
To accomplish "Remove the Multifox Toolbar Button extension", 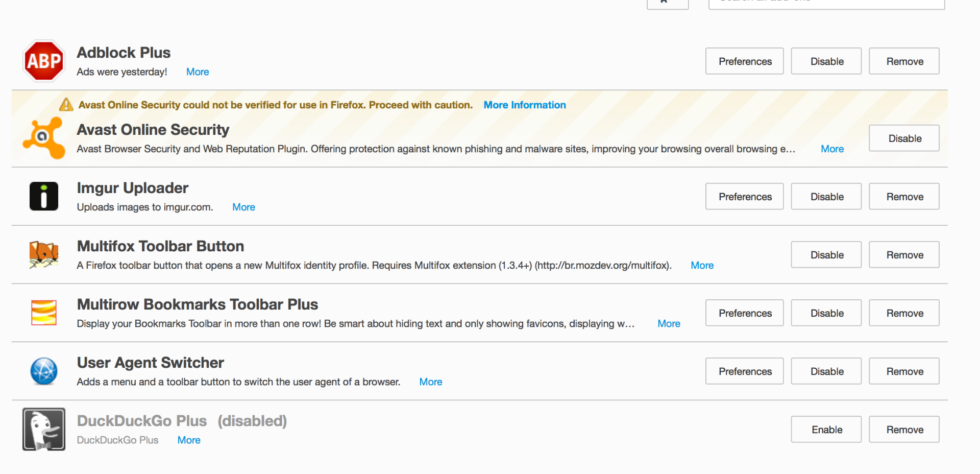I will click(904, 255).
